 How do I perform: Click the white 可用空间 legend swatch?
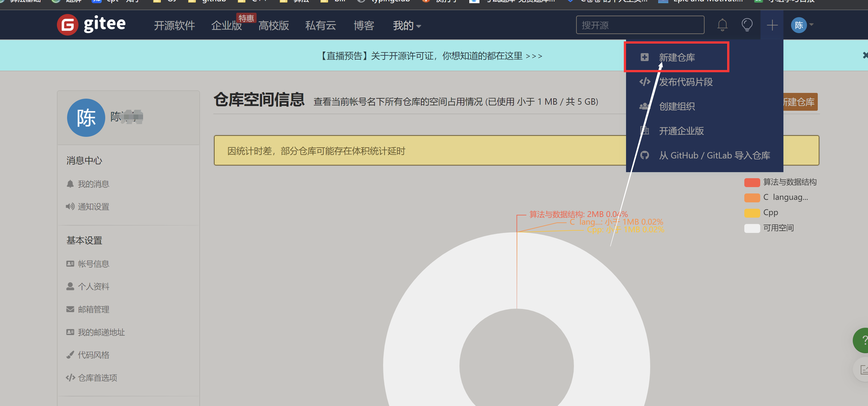pyautogui.click(x=752, y=228)
